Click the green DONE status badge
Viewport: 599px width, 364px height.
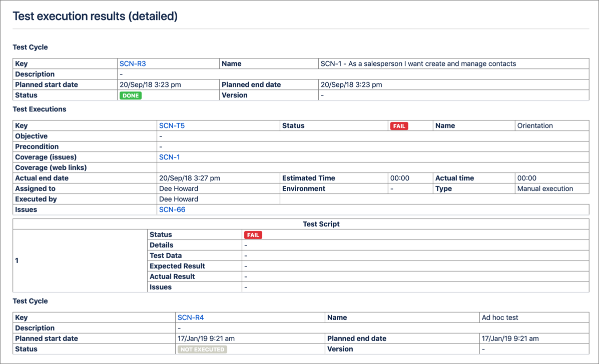click(131, 95)
